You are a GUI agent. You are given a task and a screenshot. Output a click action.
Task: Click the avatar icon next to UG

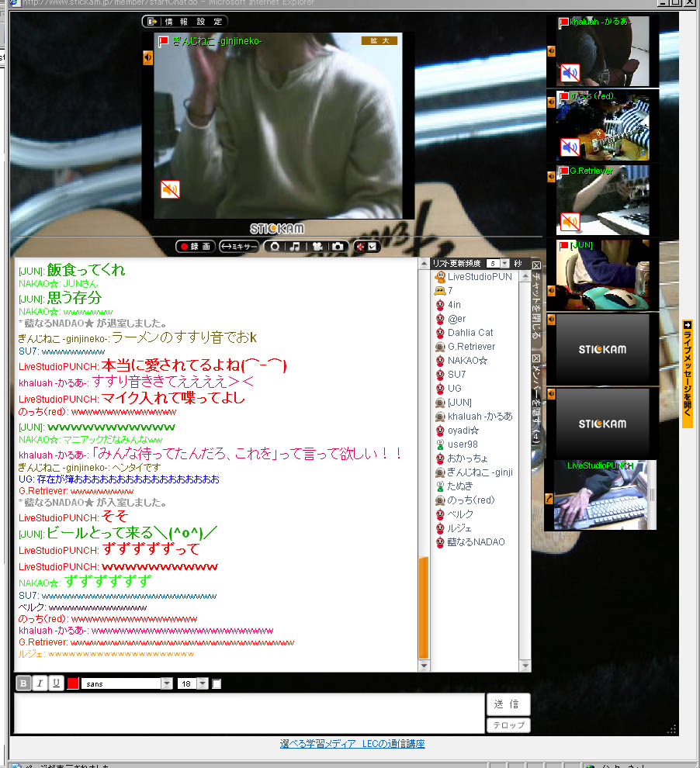pos(440,389)
